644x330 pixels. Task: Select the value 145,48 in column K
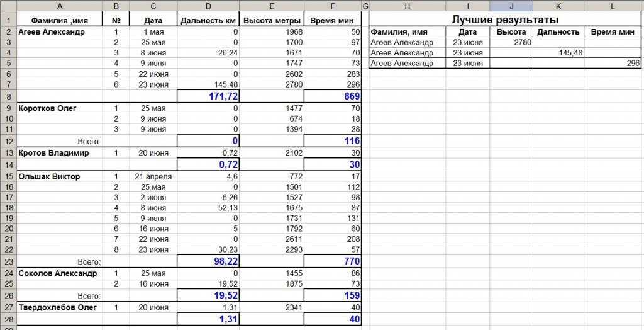pos(558,53)
